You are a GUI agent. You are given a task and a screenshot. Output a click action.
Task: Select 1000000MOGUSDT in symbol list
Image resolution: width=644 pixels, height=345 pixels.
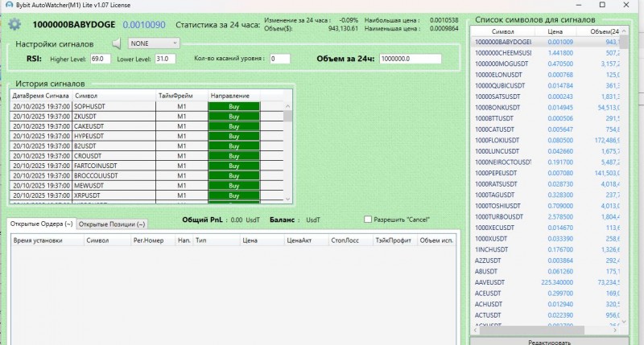click(x=546, y=64)
